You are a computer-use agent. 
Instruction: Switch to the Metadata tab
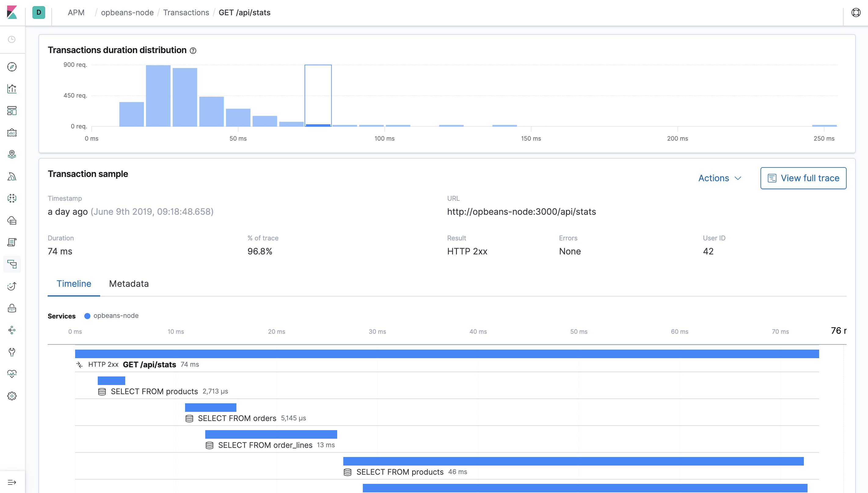[129, 284]
